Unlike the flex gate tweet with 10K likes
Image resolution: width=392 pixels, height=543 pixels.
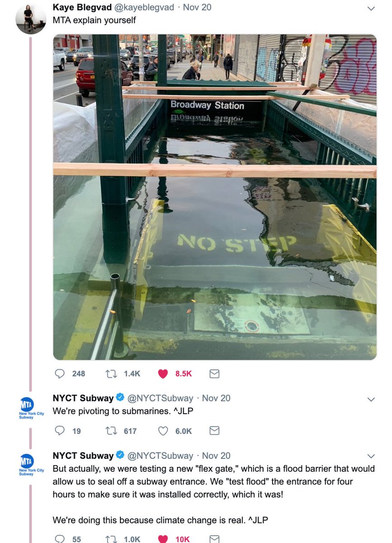click(163, 538)
